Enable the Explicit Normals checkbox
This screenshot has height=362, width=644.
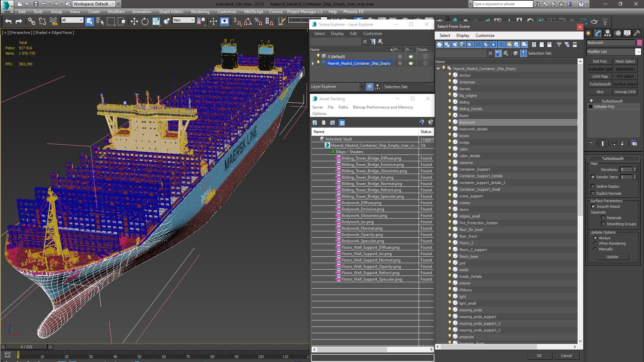(x=593, y=193)
